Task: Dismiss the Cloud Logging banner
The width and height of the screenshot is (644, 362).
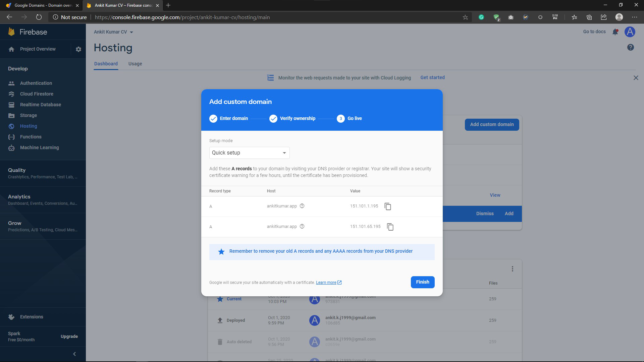Action: [636, 78]
